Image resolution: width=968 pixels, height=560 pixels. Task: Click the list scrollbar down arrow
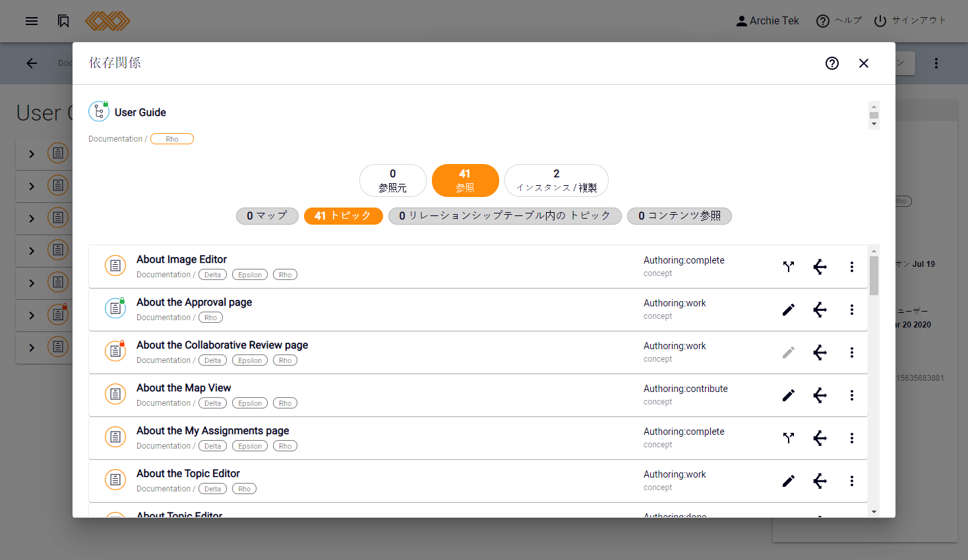874,512
